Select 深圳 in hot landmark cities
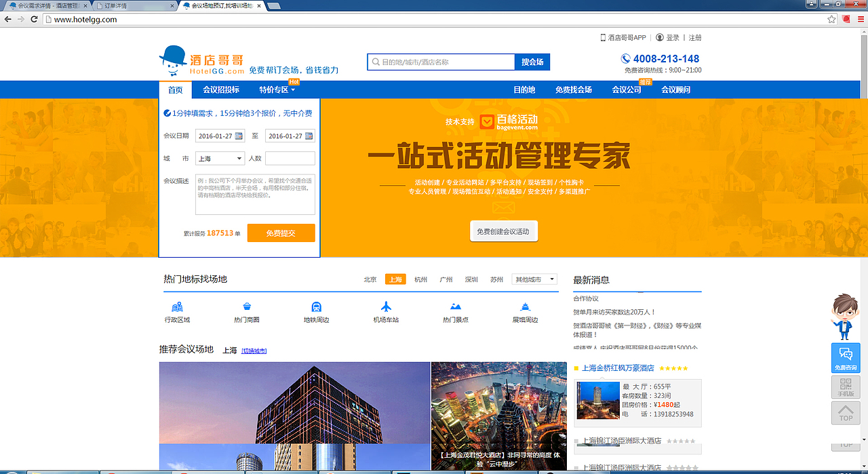Viewport: 868px width, 474px height. click(x=471, y=279)
